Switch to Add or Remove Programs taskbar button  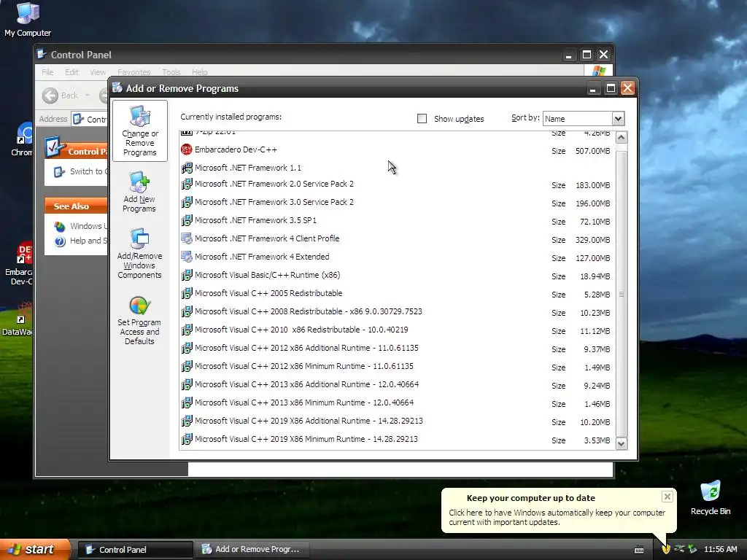[x=253, y=550]
